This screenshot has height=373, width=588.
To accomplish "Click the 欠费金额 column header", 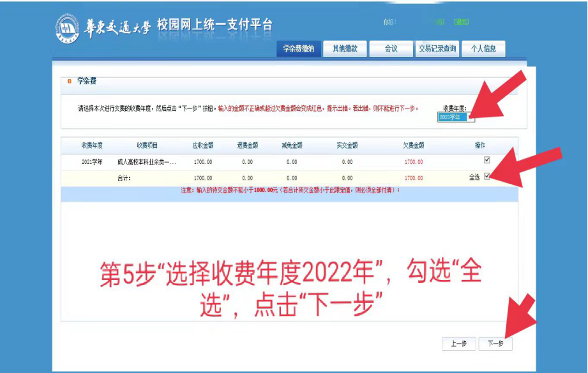I will (x=413, y=145).
